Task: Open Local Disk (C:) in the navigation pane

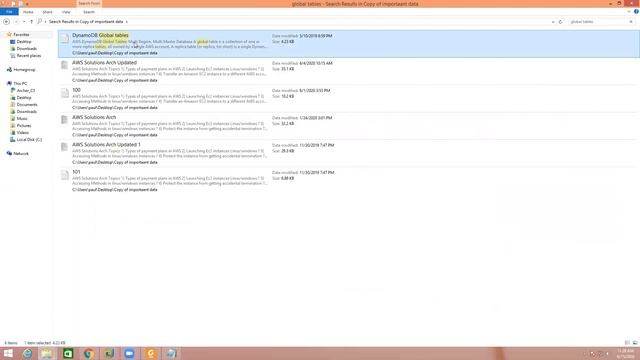Action: pyautogui.click(x=29, y=140)
